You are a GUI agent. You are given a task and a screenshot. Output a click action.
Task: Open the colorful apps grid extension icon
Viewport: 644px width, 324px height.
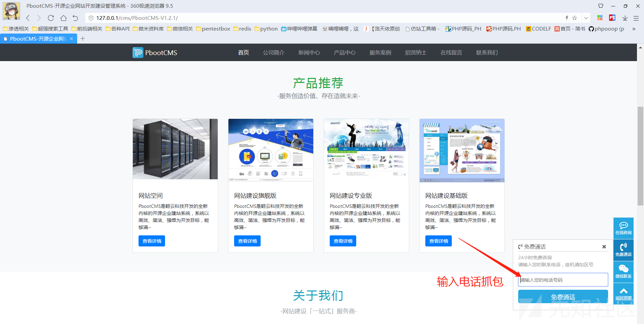(600, 18)
